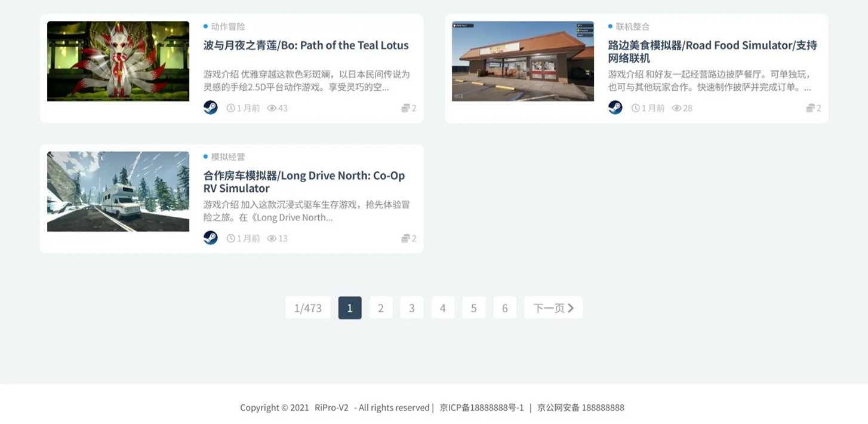The width and height of the screenshot is (868, 424).
Task: Click the 京ICP备18888888号-1 footer link
Action: click(x=481, y=408)
